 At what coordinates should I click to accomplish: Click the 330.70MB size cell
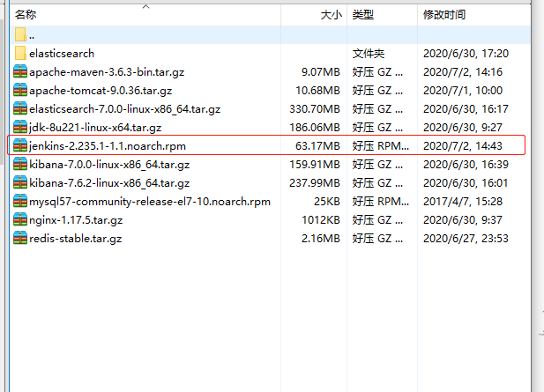tap(315, 109)
